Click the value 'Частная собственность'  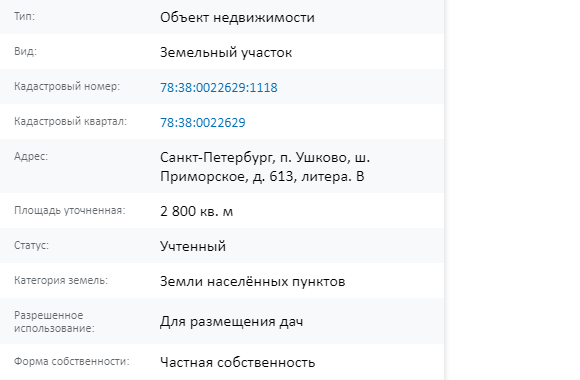point(237,362)
